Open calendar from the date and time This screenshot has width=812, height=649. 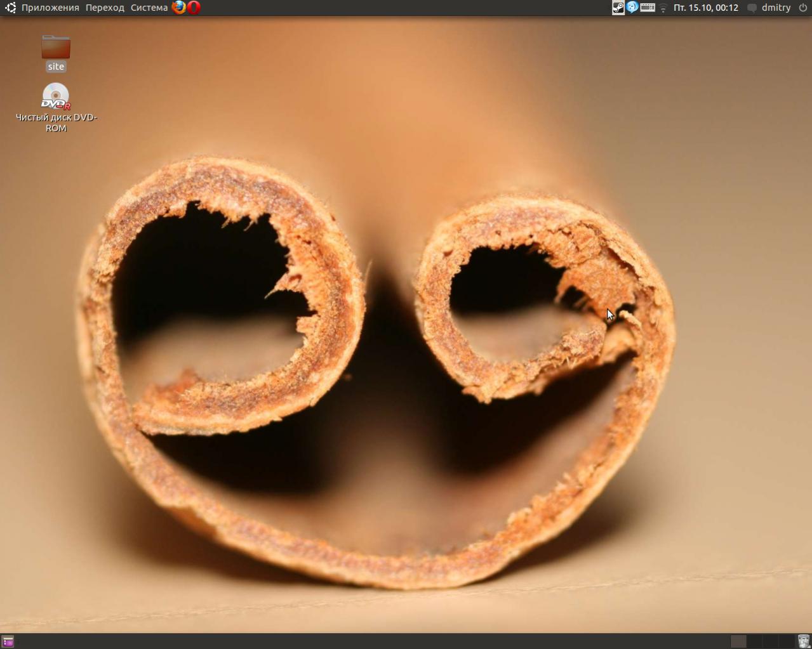(705, 8)
